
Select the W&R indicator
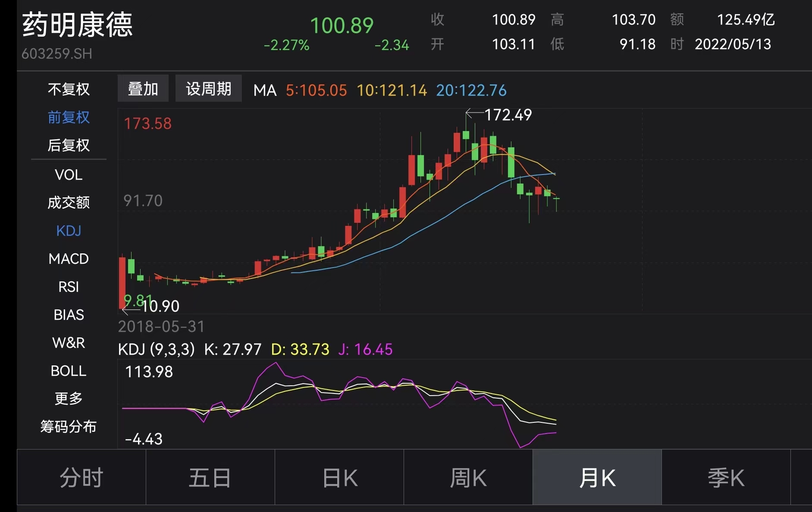(x=68, y=343)
